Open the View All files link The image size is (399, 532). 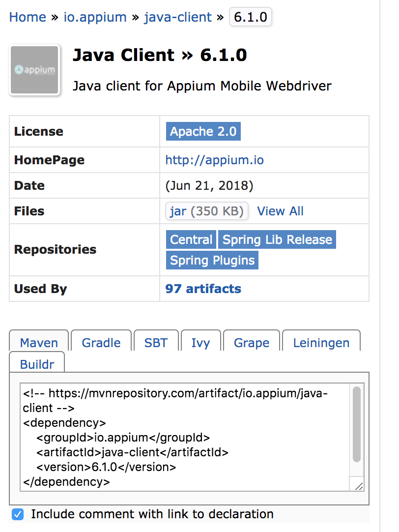coord(280,211)
